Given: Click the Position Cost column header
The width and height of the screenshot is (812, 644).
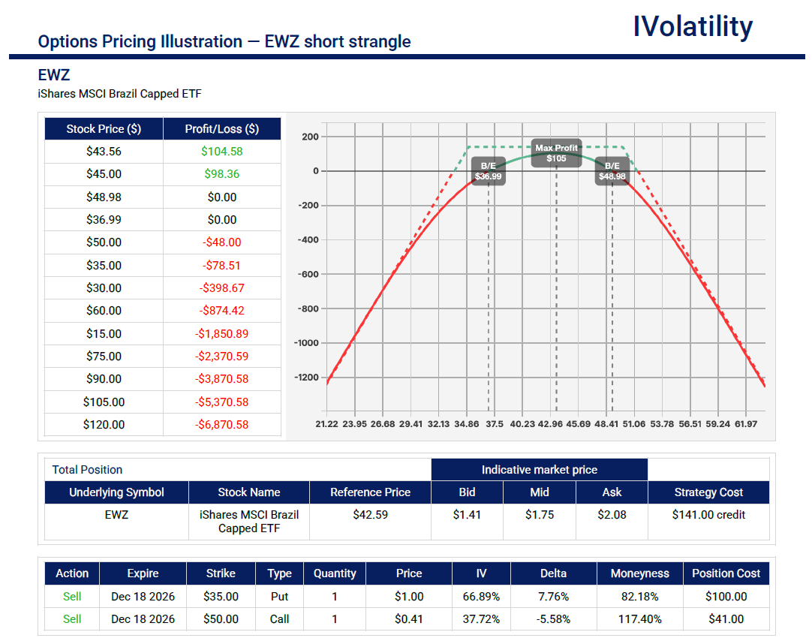Looking at the screenshot, I should pos(726,573).
